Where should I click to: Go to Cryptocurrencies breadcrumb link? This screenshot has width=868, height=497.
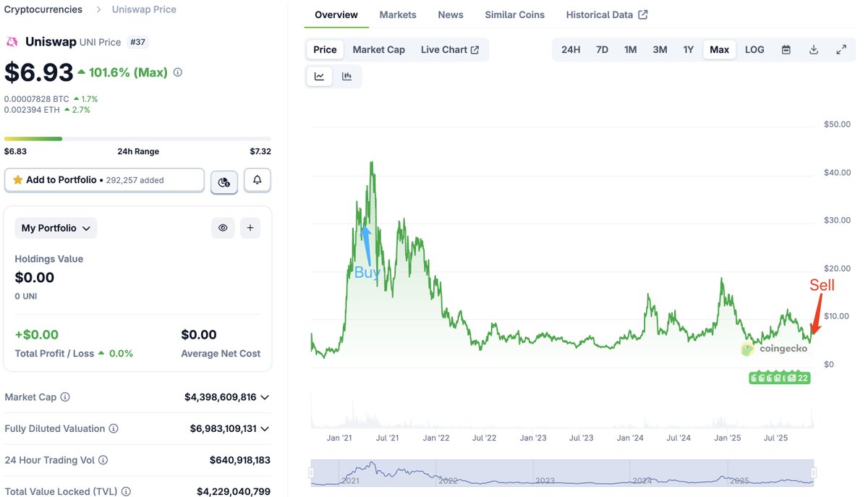click(43, 9)
